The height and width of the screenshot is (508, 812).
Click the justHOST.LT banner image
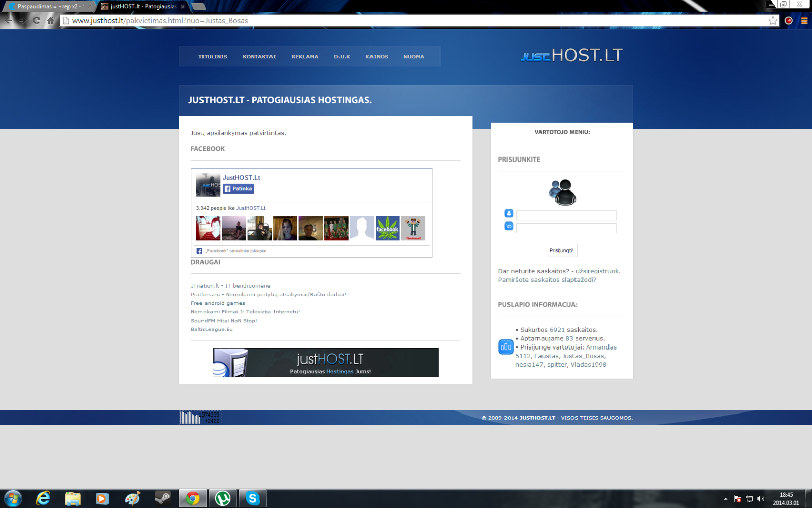[326, 363]
